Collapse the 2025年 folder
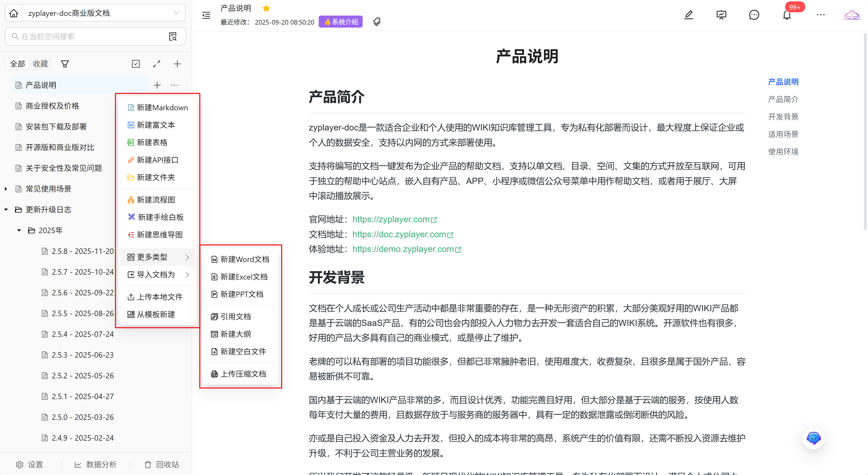The height and width of the screenshot is (475, 868). (x=19, y=230)
